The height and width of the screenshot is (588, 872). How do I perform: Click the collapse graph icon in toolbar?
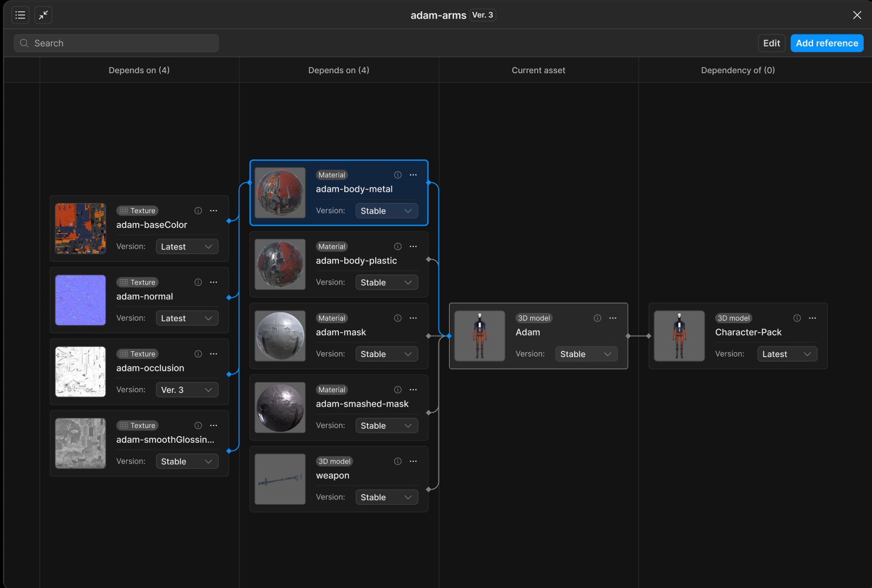[x=42, y=15]
